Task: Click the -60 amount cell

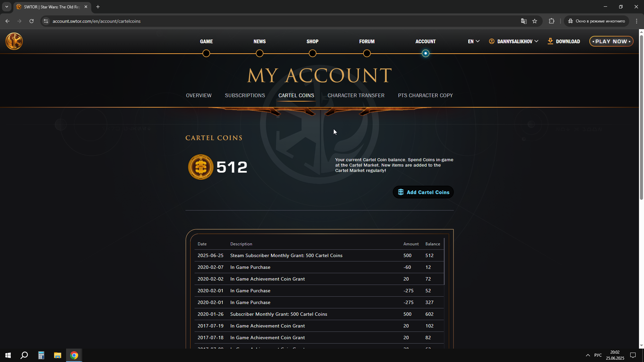Action: click(407, 267)
